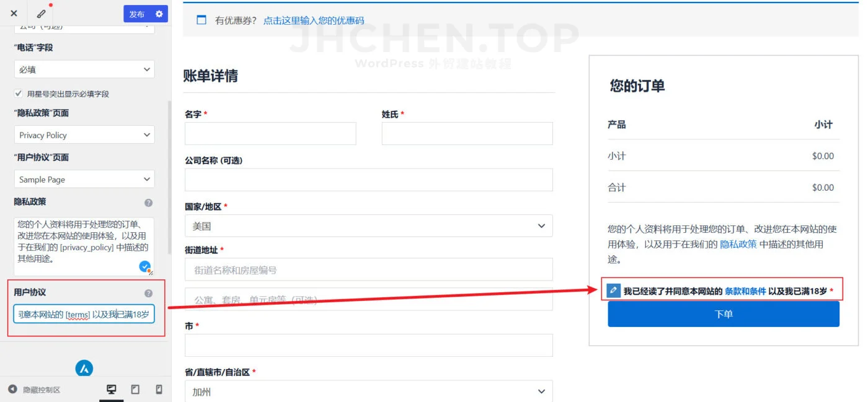Edit the 用户协议 text field
Image resolution: width=868 pixels, height=402 pixels.
point(84,315)
